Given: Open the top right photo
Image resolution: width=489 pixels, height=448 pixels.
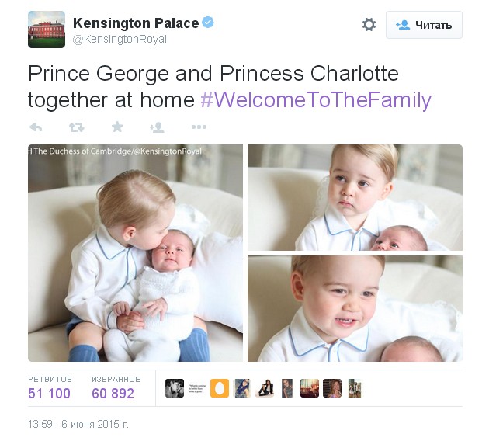Looking at the screenshot, I should pyautogui.click(x=355, y=197).
